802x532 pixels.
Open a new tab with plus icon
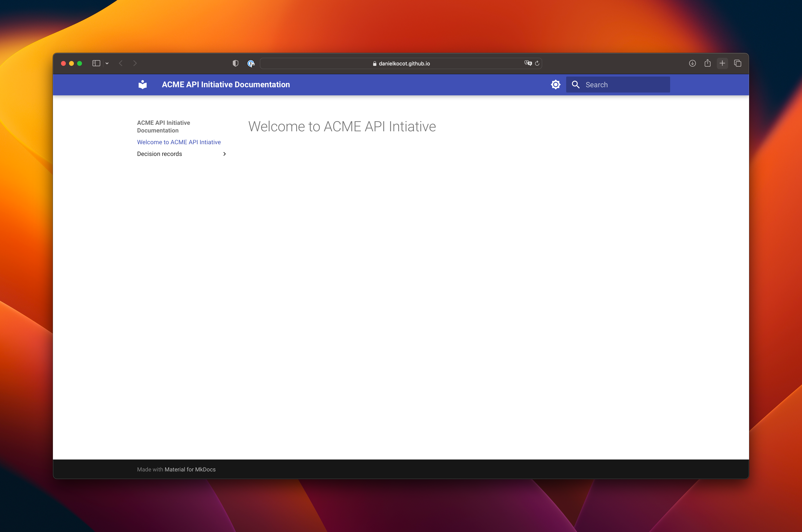(722, 63)
